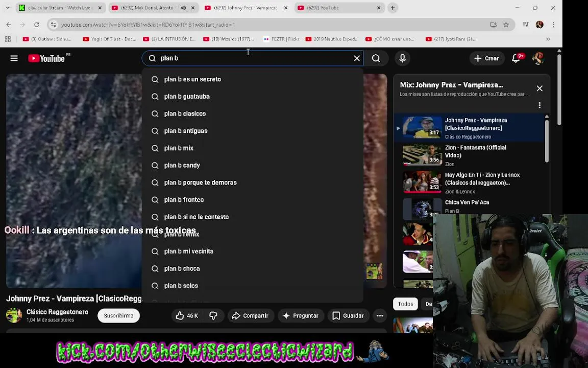Image resolution: width=588 pixels, height=368 pixels.
Task: Dislike the video with thumbs down
Action: 213,316
